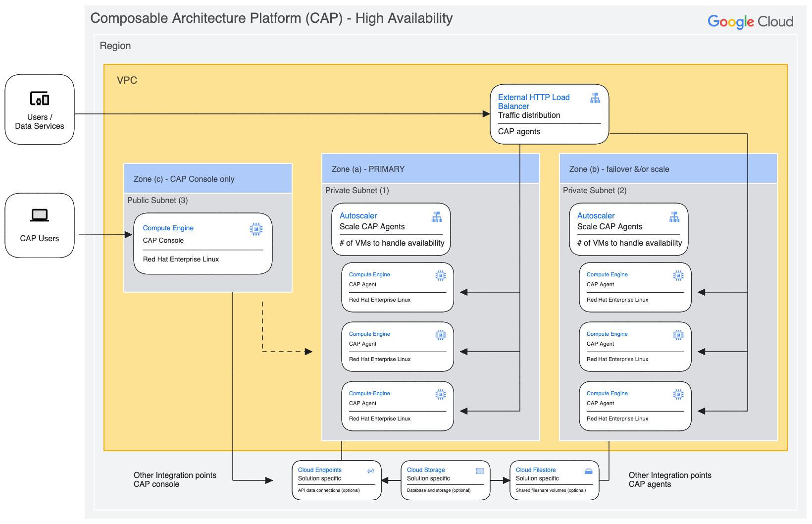This screenshot has width=812, height=524.
Task: Click the Compute Engine title in CAP Console box
Action: (x=168, y=228)
